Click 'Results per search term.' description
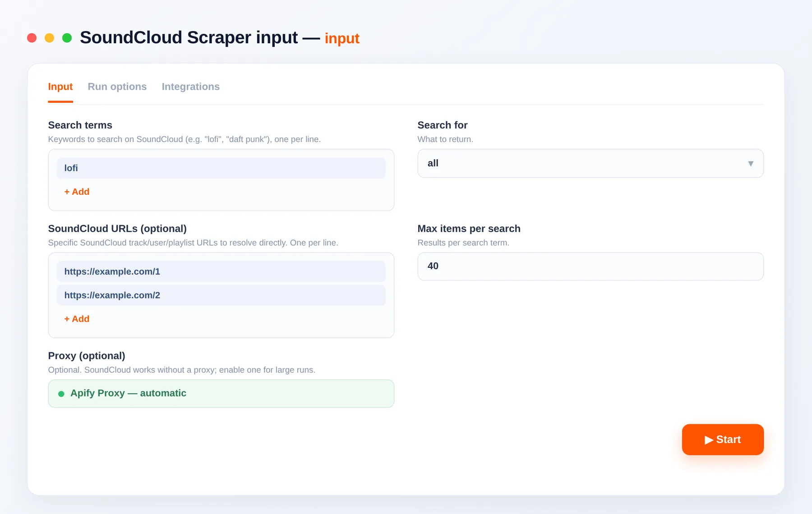The width and height of the screenshot is (812, 514). (x=463, y=243)
